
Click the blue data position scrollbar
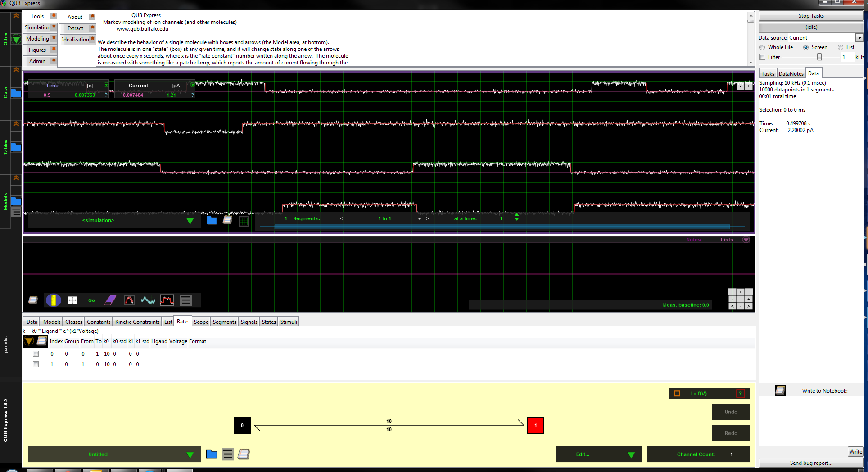[502, 227]
